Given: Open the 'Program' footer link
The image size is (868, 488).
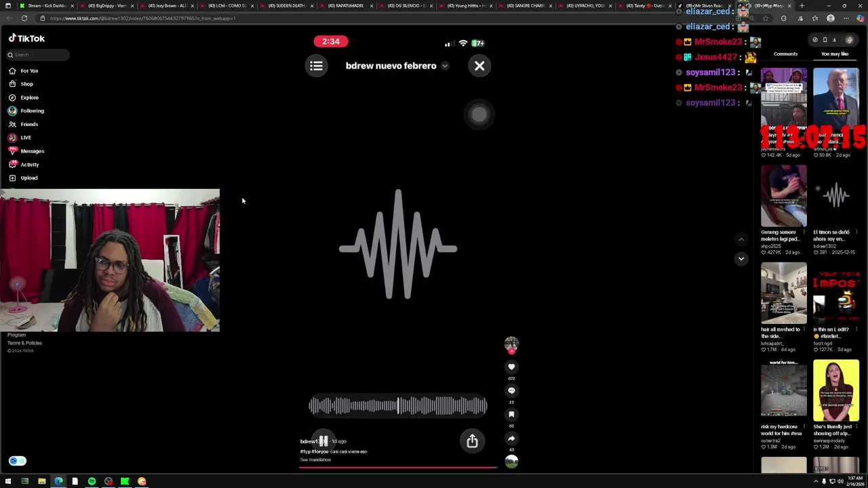Looking at the screenshot, I should [x=16, y=335].
